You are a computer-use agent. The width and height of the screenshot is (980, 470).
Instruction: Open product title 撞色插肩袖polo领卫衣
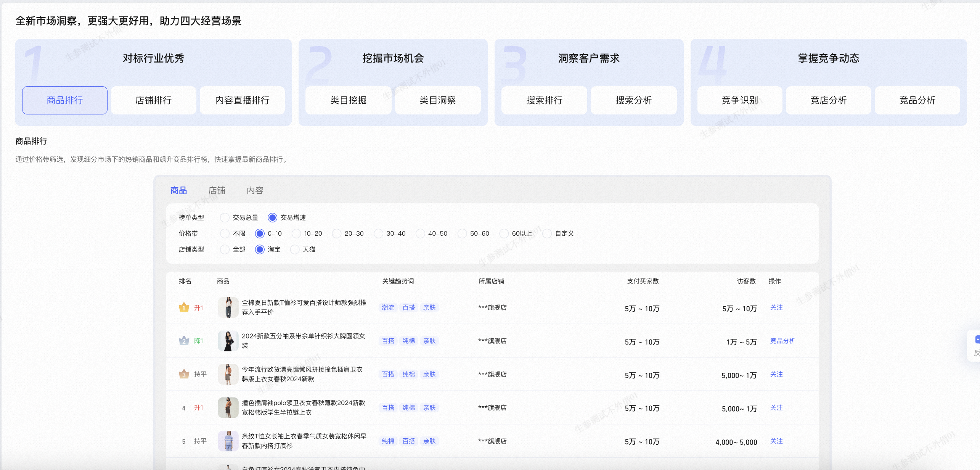pos(304,407)
